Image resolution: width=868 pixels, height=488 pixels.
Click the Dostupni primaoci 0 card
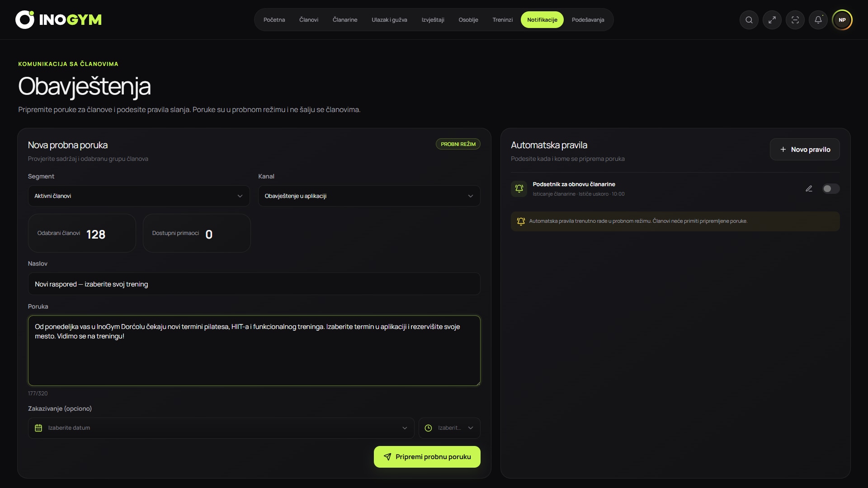pyautogui.click(x=197, y=233)
